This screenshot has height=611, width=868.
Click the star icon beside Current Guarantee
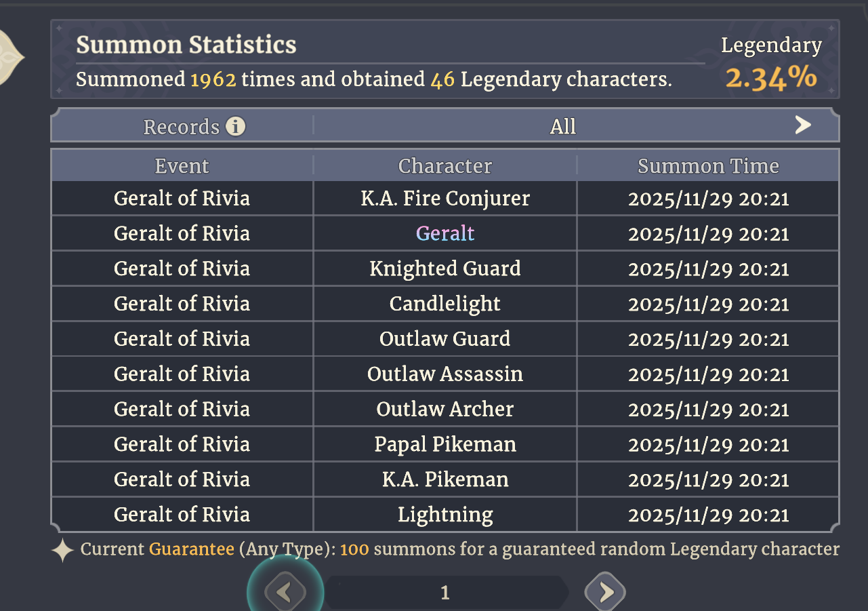(62, 550)
